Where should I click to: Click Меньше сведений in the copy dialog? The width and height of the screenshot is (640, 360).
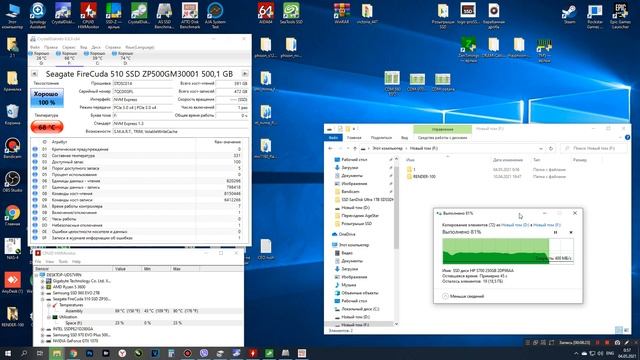pyautogui.click(x=467, y=296)
